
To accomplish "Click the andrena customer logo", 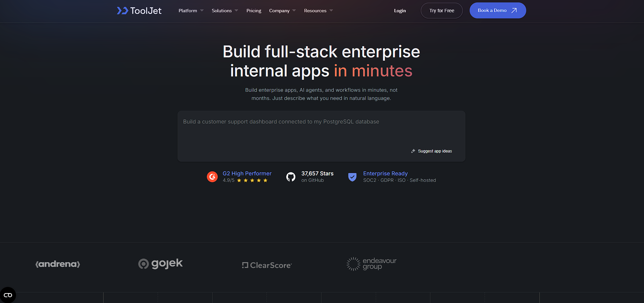I will coord(58,264).
